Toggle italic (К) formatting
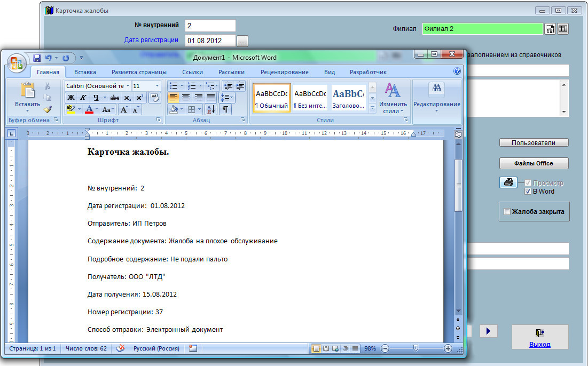This screenshot has height=366, width=588. tap(83, 98)
